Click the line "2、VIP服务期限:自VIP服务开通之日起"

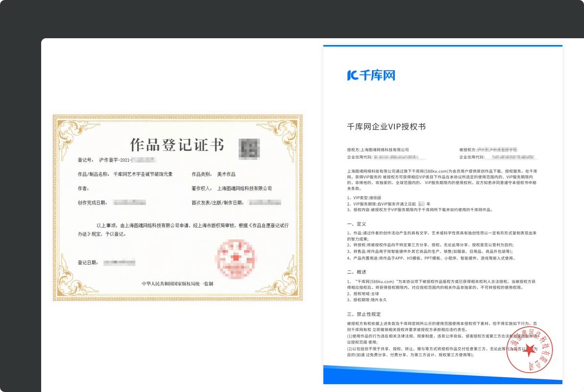pos(381,204)
